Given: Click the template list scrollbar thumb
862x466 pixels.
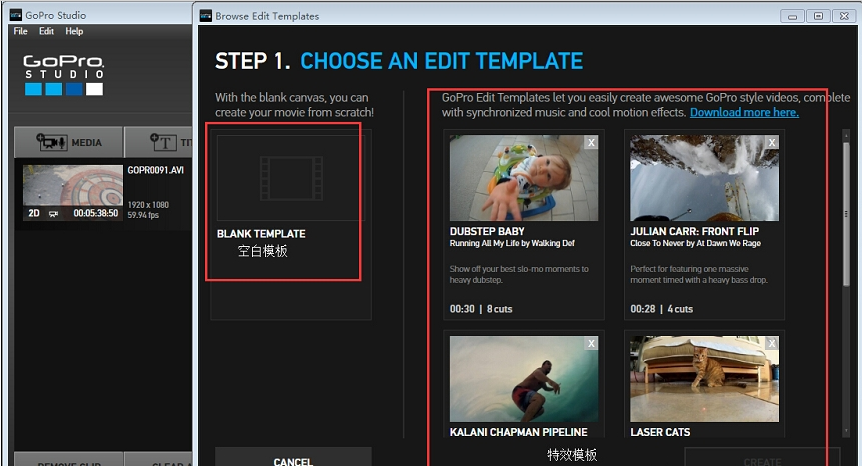Looking at the screenshot, I should tap(846, 213).
